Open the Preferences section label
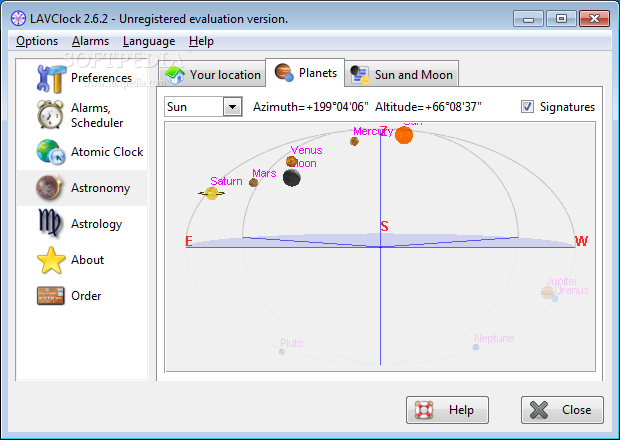 click(101, 78)
